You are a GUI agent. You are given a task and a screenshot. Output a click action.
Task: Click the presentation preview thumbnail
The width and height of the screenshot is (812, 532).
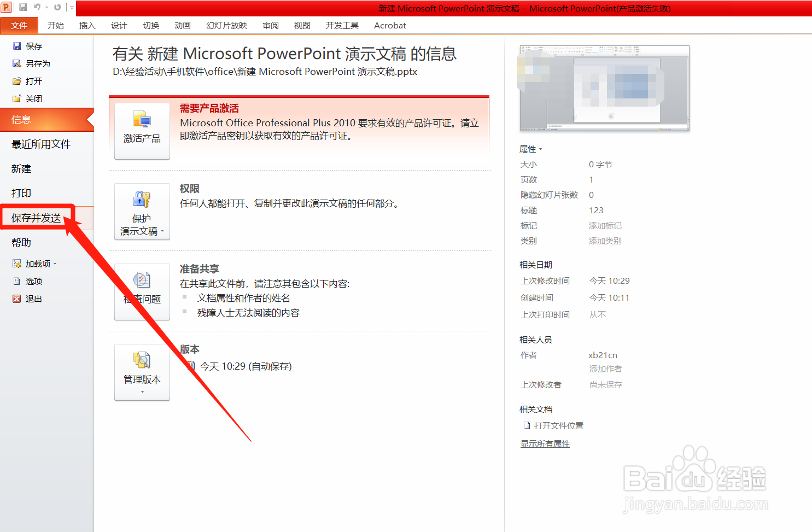pos(604,88)
